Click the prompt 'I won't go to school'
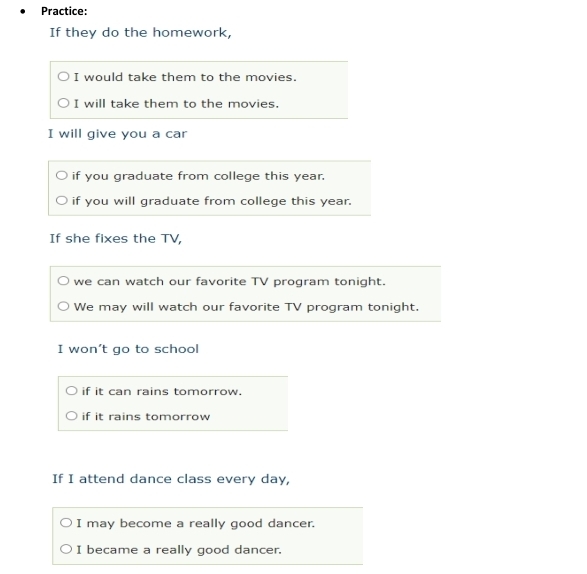 (x=128, y=349)
